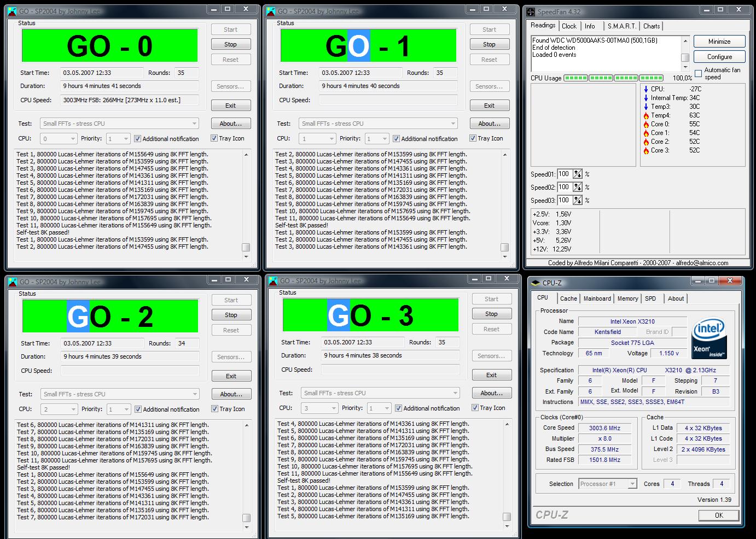Click About... in the GO - 3 window
Screen dimensions: 756x539
(x=491, y=393)
